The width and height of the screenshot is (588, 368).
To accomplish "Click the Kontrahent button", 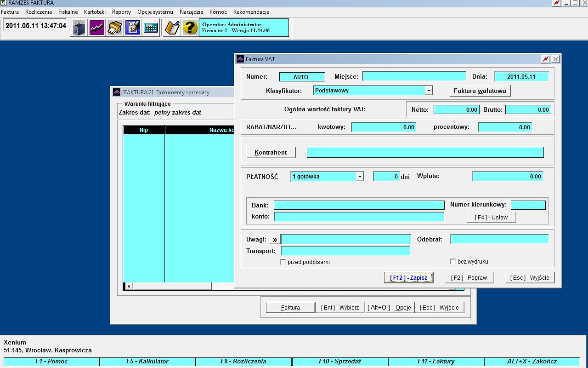I will click(271, 152).
